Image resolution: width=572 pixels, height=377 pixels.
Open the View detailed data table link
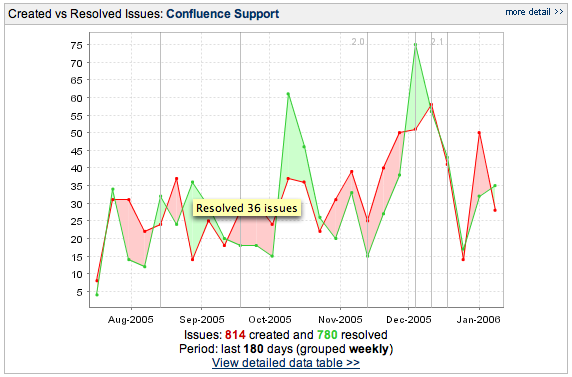tap(286, 363)
